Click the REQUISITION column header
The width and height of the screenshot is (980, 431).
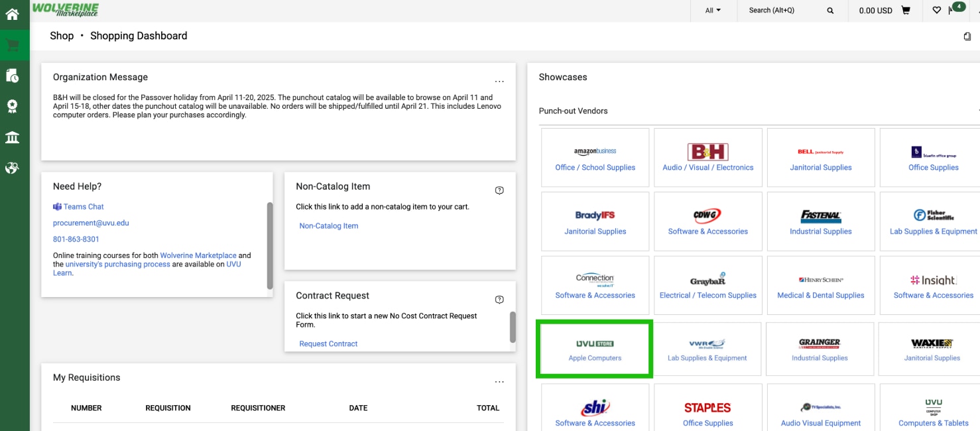point(168,408)
